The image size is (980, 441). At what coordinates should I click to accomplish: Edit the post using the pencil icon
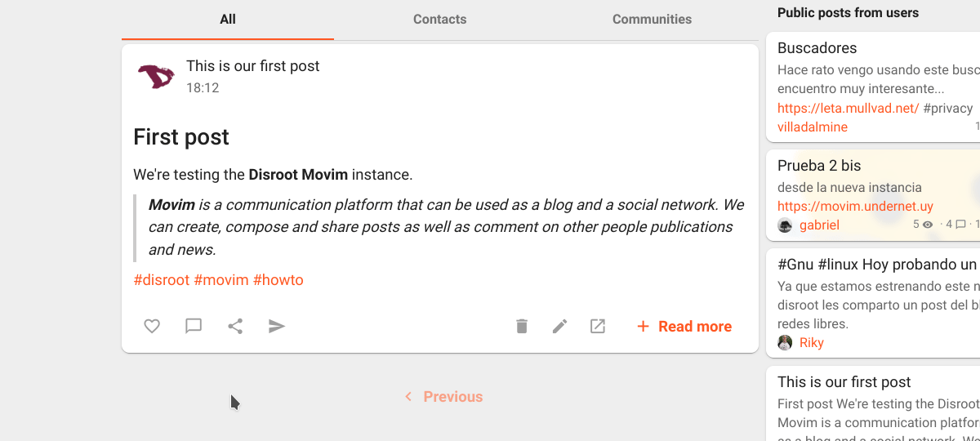(559, 327)
